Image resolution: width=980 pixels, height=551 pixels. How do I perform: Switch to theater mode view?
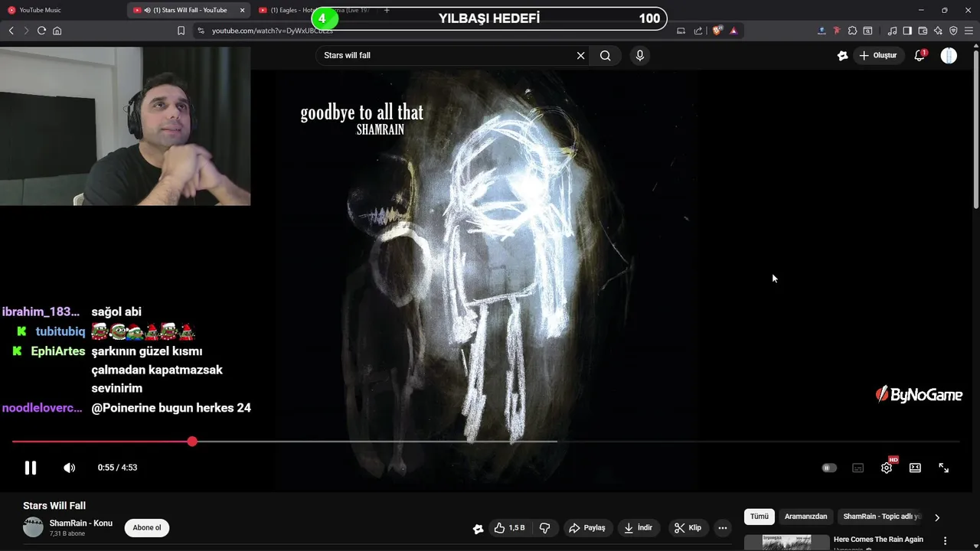coord(915,468)
